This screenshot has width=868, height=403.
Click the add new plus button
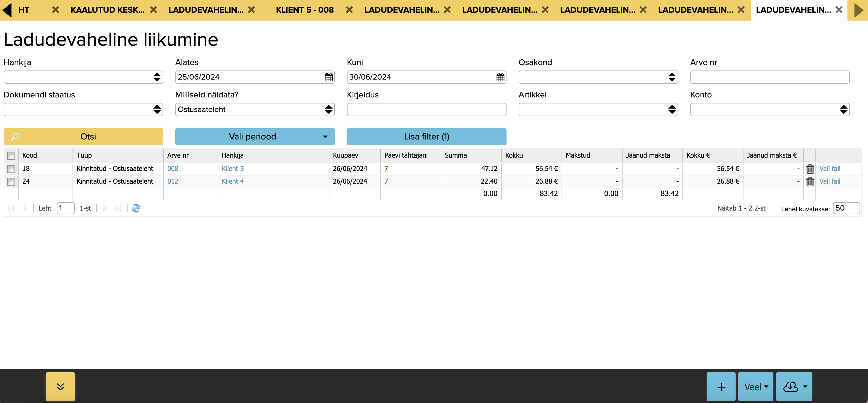tap(721, 386)
